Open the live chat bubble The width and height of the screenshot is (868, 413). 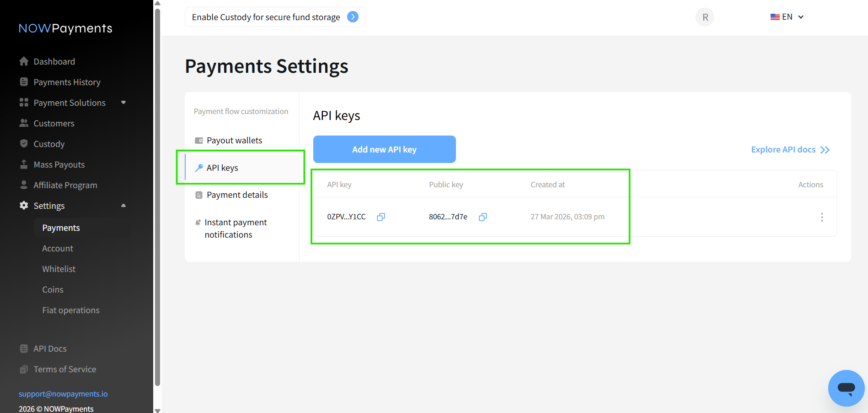(x=846, y=388)
